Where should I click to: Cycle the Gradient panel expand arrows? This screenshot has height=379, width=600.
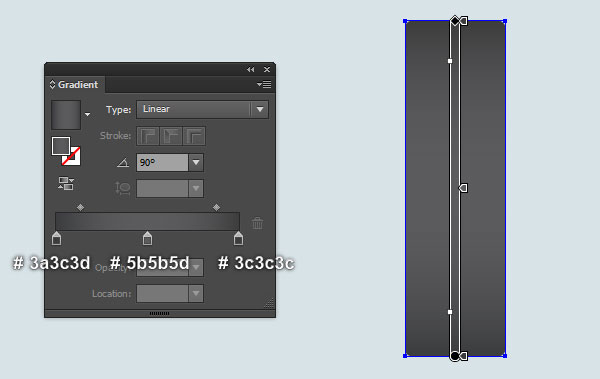click(x=52, y=84)
